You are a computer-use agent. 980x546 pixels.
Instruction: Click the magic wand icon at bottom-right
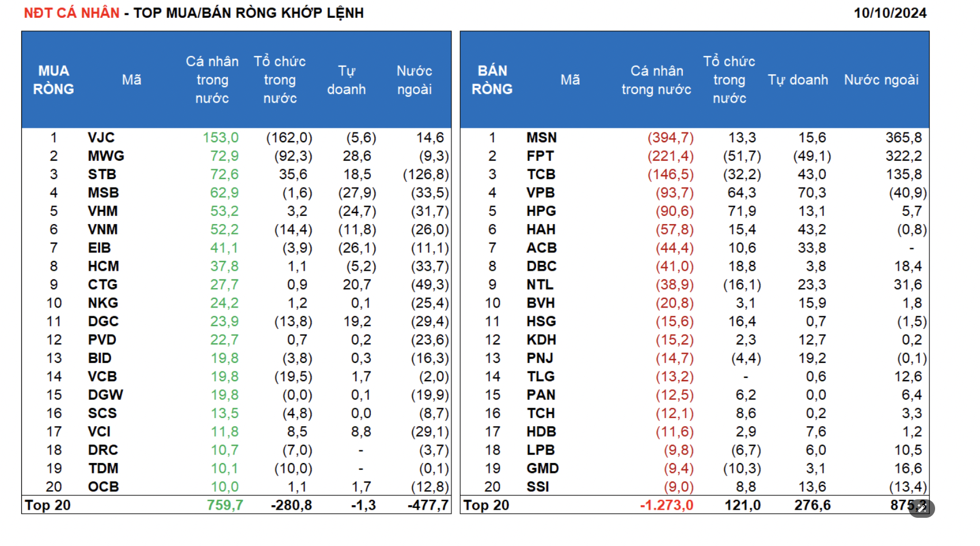921,508
